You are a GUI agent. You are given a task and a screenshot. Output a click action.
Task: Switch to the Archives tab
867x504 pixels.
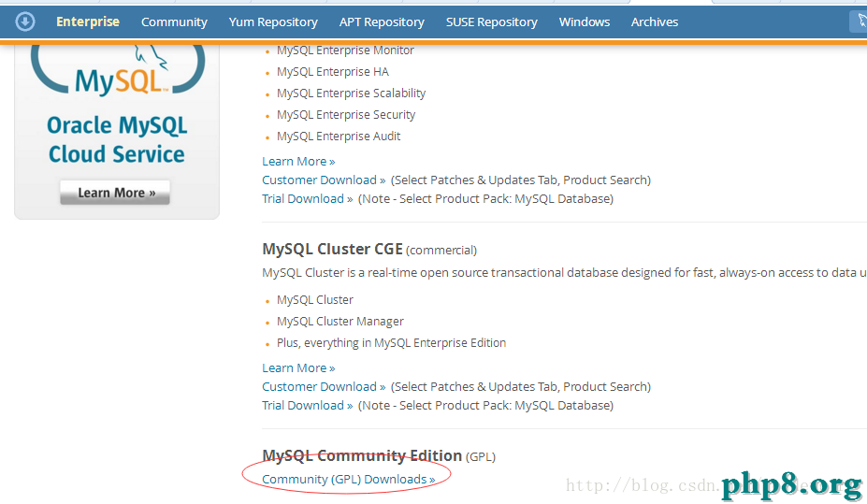pos(655,22)
